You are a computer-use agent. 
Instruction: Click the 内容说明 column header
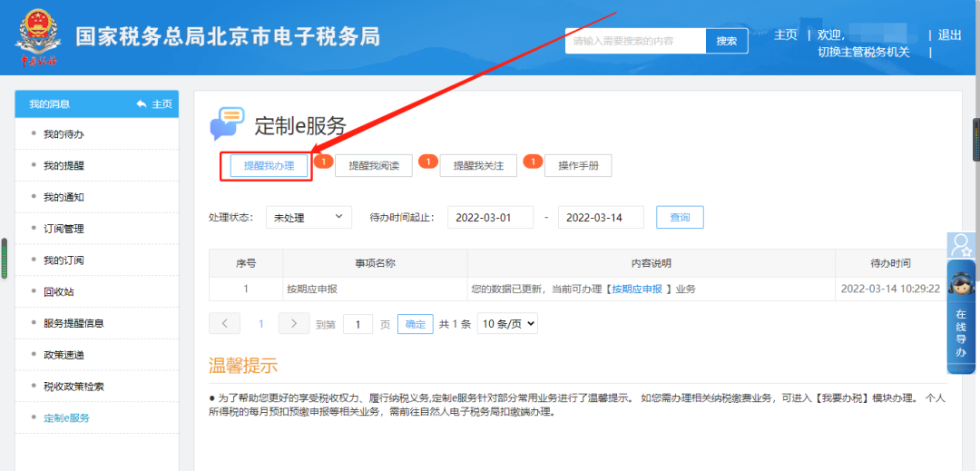tap(652, 263)
